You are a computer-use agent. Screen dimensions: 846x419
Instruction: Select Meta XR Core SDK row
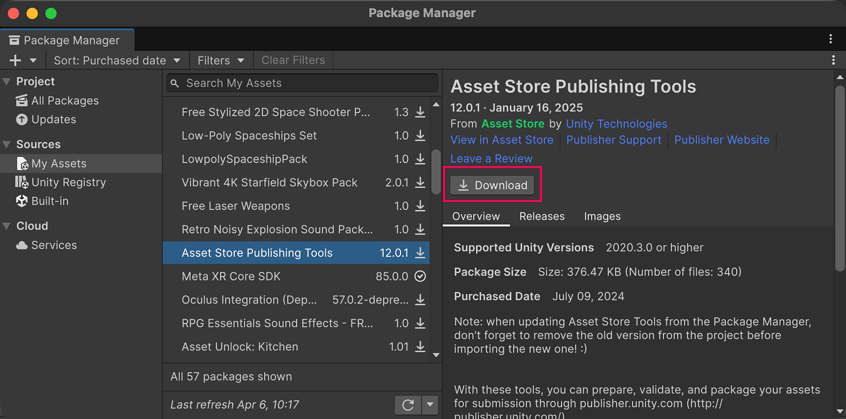tap(296, 277)
